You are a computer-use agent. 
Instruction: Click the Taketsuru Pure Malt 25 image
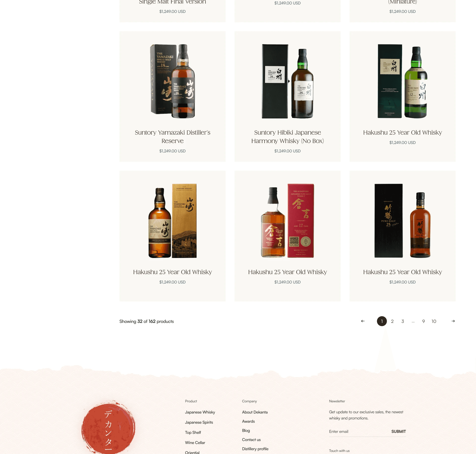point(402,221)
